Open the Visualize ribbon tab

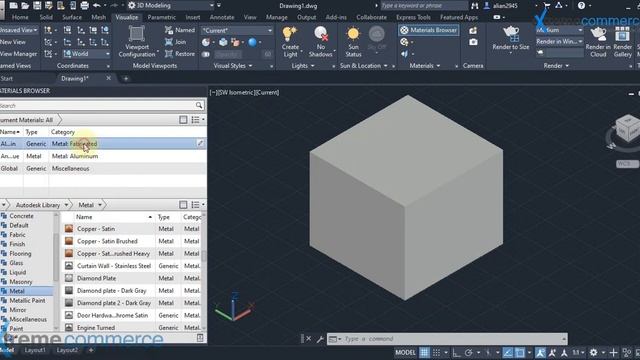pyautogui.click(x=127, y=17)
